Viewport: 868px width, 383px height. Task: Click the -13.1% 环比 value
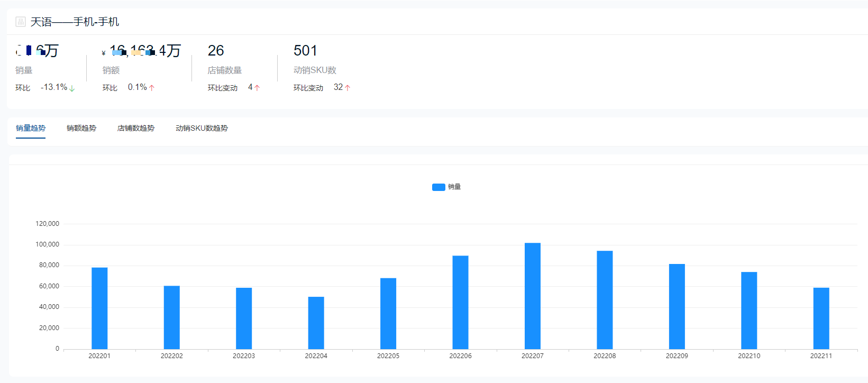coord(54,87)
